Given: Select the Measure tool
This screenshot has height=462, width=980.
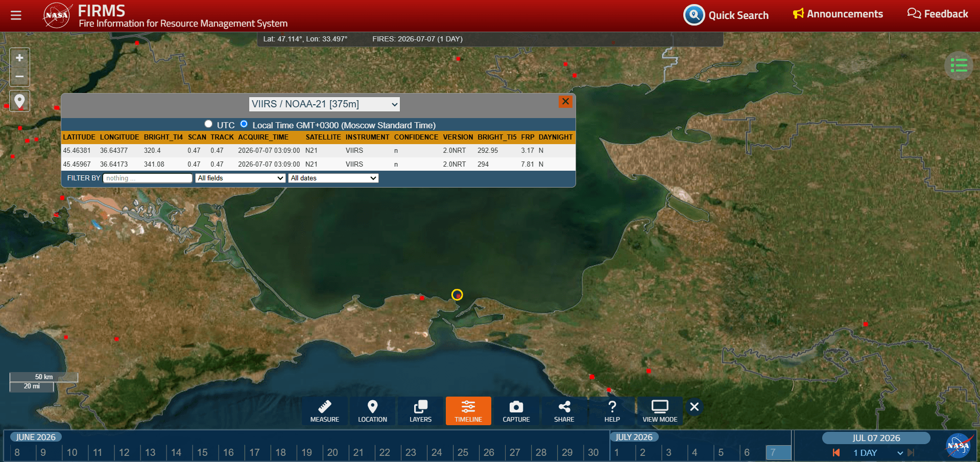Looking at the screenshot, I should 325,411.
